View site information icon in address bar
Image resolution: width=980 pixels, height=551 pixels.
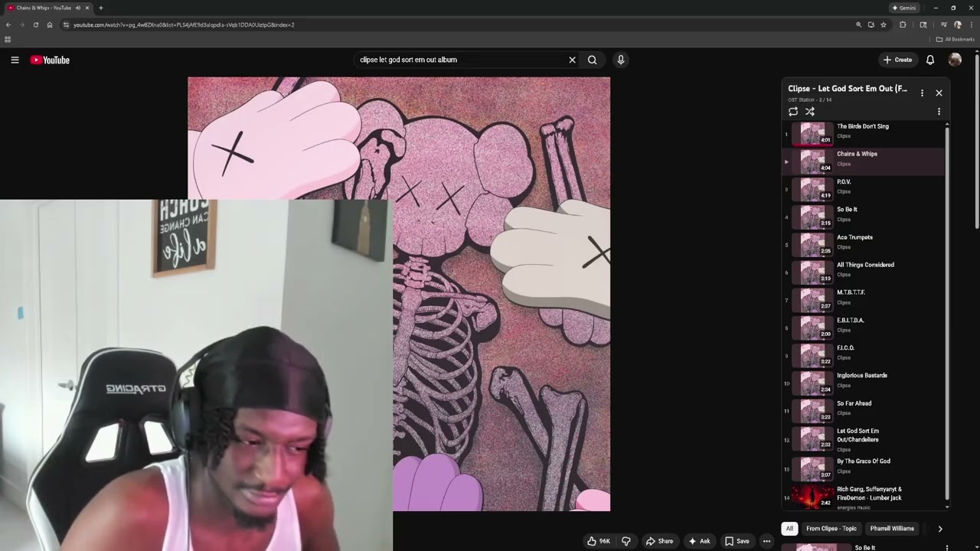click(66, 24)
